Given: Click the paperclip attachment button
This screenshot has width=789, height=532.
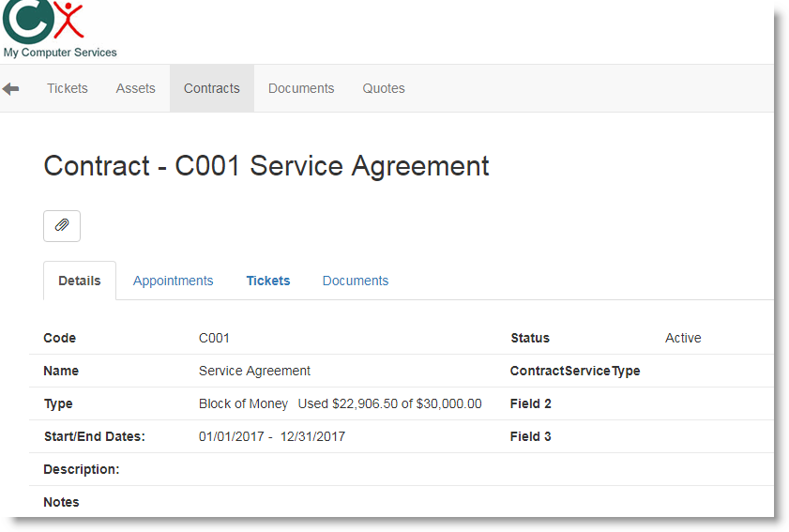Looking at the screenshot, I should [x=62, y=225].
